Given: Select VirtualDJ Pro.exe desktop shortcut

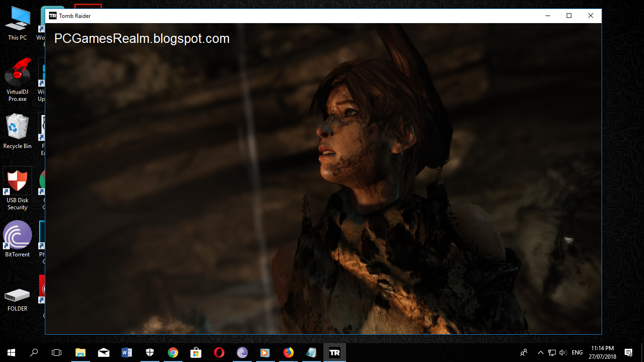Looking at the screenshot, I should (x=17, y=80).
